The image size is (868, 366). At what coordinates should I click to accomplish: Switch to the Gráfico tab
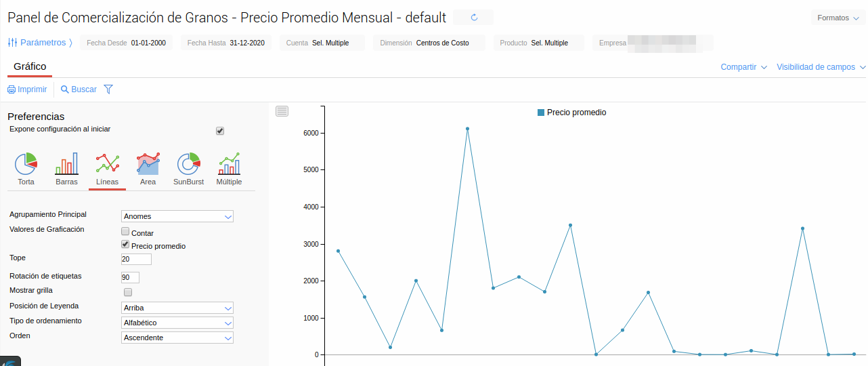[30, 66]
